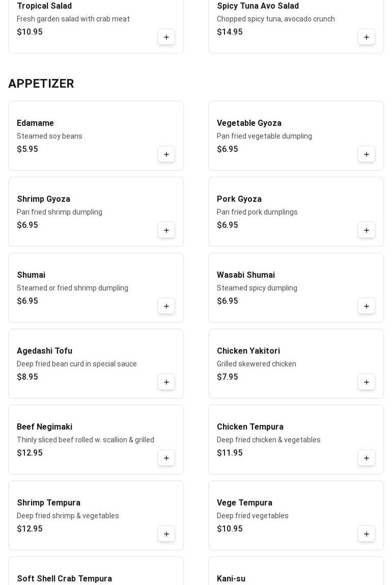Open the Beef Negimaki item title
The width and height of the screenshot is (392, 585).
tap(44, 427)
